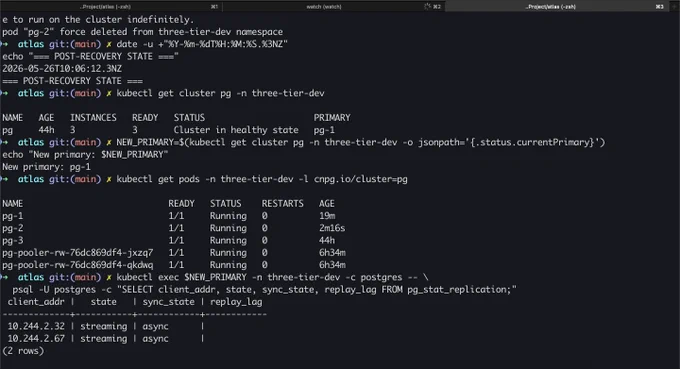Screen dimensions: 680x369
Task: Click the timestamp 2026-05-26T10:06:12.3NZ
Action: (62, 69)
